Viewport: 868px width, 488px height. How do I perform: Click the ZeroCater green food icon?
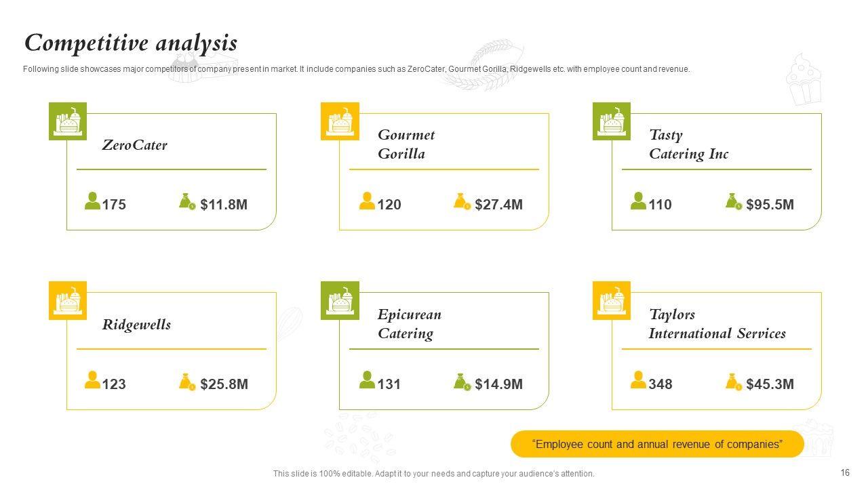(x=68, y=121)
